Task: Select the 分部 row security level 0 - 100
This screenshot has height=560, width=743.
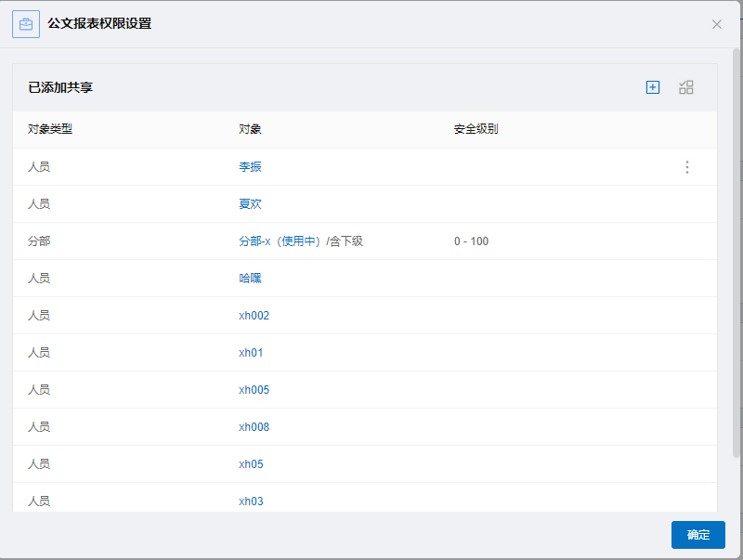Action: [x=471, y=241]
